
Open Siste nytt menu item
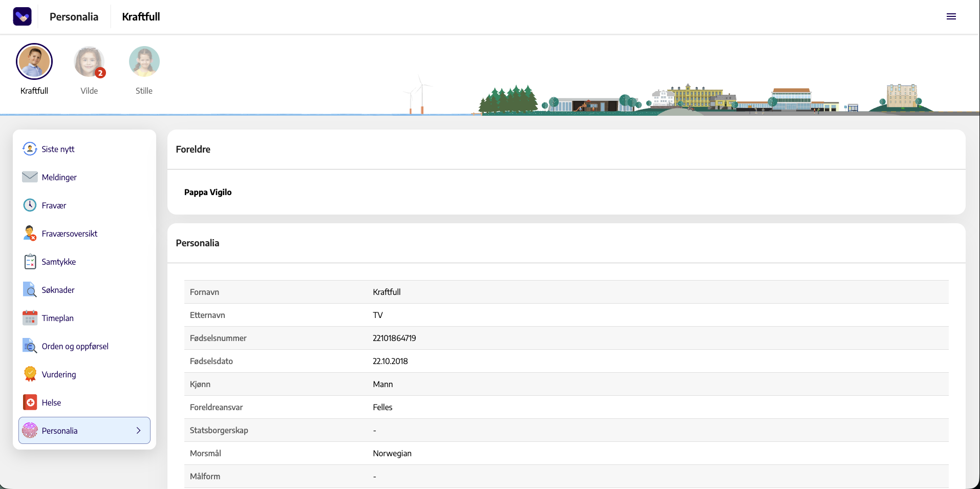tap(84, 149)
